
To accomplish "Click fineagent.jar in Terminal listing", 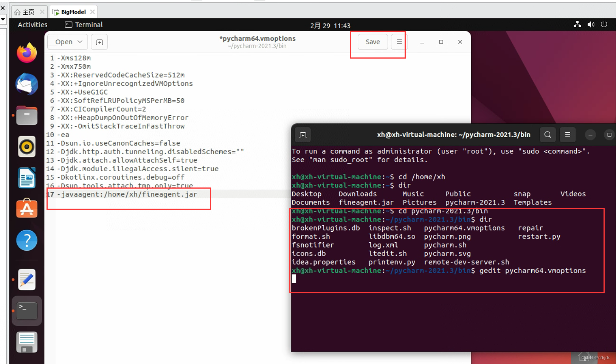I will (x=366, y=203).
